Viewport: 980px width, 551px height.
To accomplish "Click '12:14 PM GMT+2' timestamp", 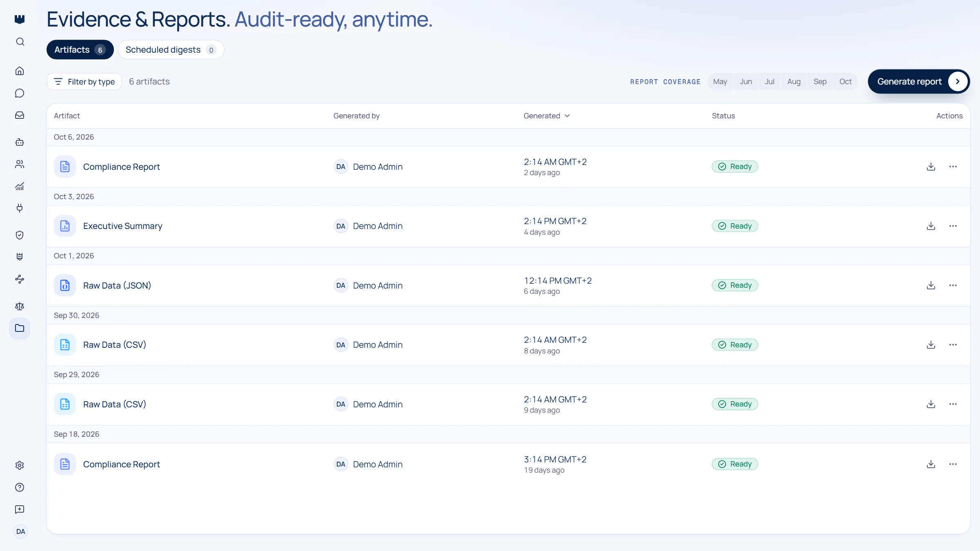I will 558,281.
